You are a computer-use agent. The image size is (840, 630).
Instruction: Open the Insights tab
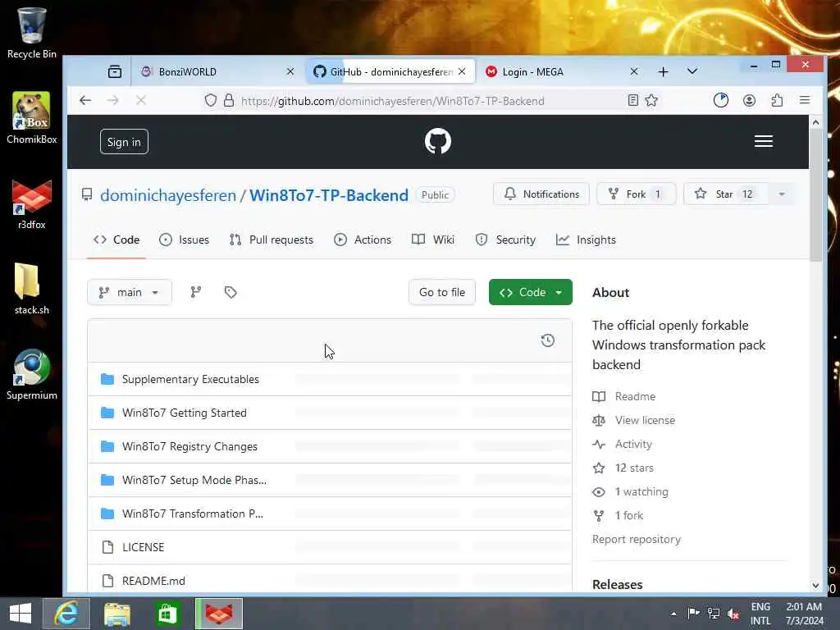point(586,240)
